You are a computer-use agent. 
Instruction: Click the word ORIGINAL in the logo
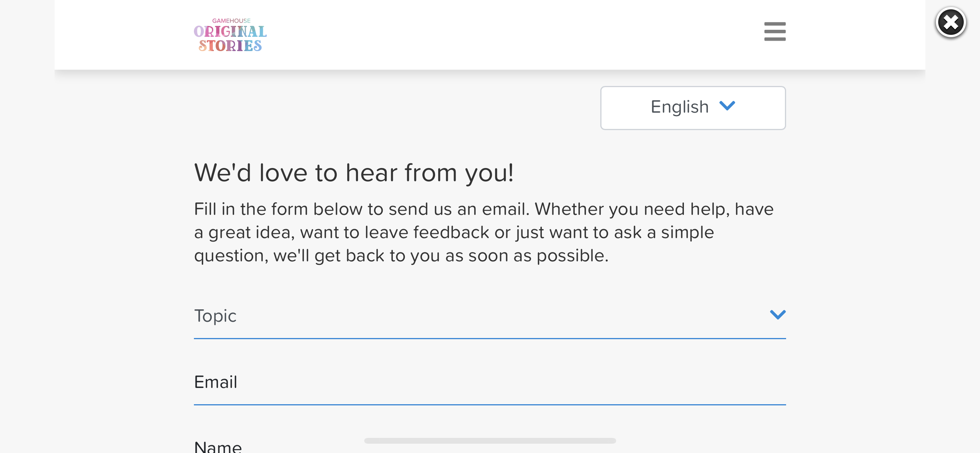pos(230,32)
